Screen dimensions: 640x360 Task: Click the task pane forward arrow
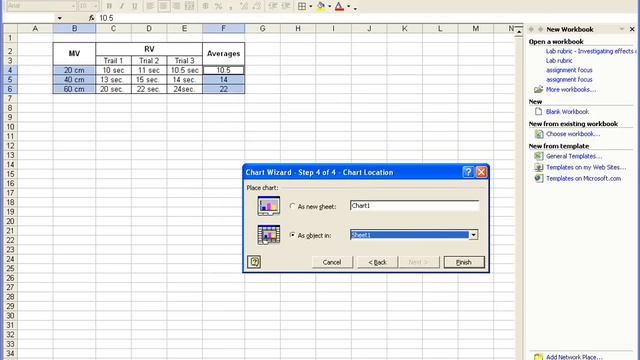(x=540, y=29)
